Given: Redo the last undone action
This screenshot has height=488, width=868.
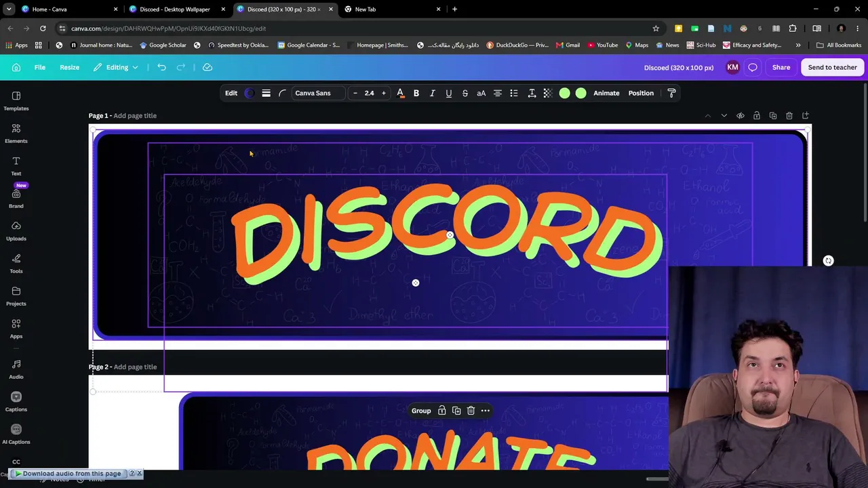Looking at the screenshot, I should (180, 67).
